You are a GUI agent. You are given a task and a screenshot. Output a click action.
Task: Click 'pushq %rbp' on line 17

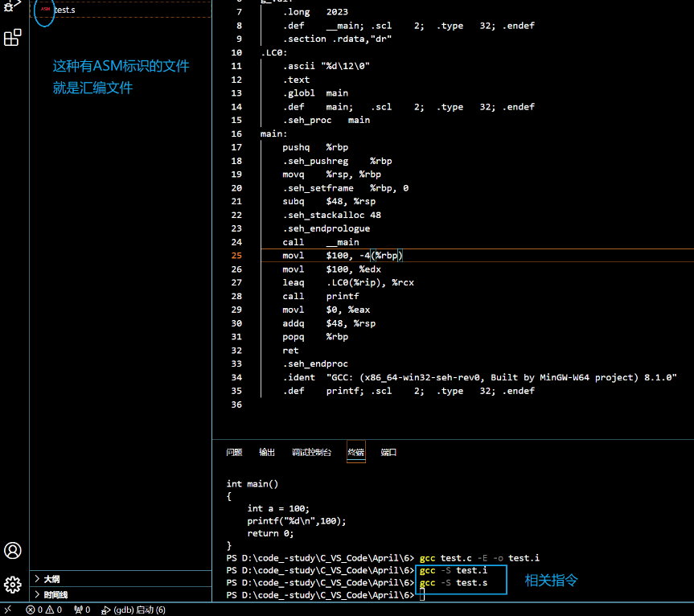(315, 147)
